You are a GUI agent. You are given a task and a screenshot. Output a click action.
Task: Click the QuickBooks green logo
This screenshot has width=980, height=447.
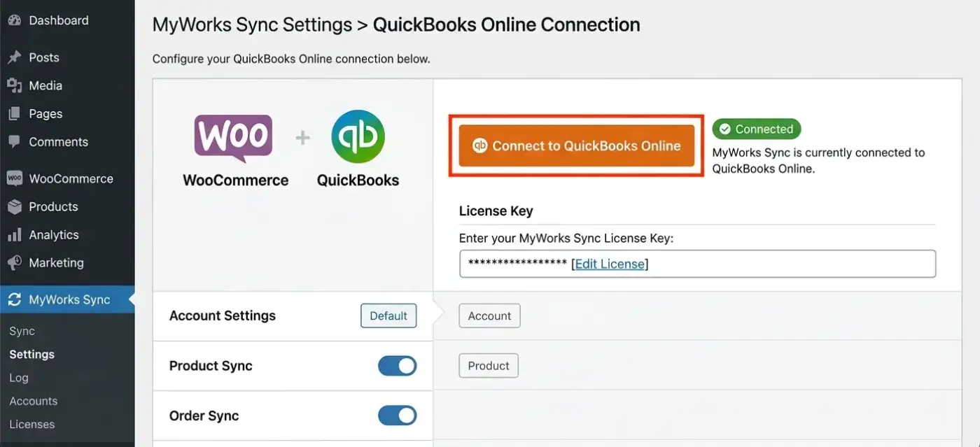tap(358, 136)
